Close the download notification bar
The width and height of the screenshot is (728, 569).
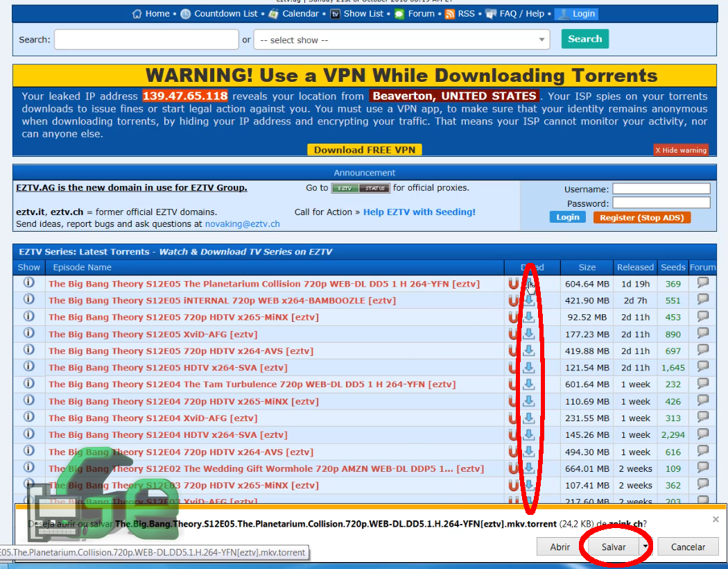(716, 519)
